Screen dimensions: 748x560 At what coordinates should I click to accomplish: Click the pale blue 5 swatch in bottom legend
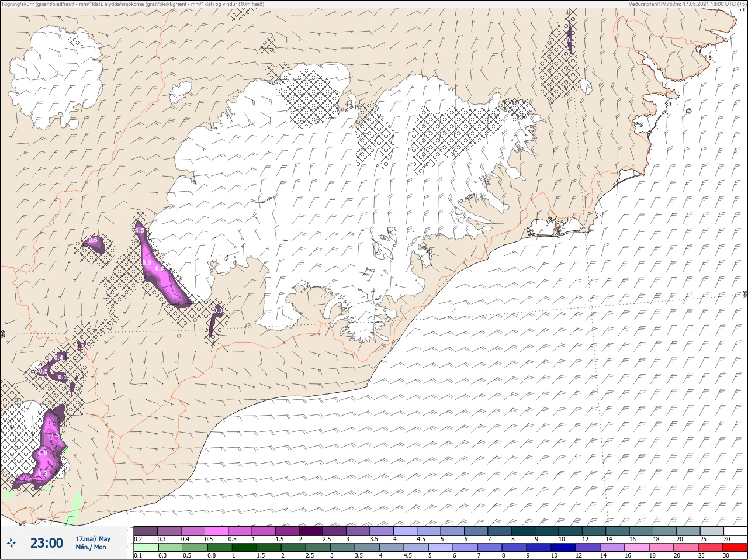(440, 548)
